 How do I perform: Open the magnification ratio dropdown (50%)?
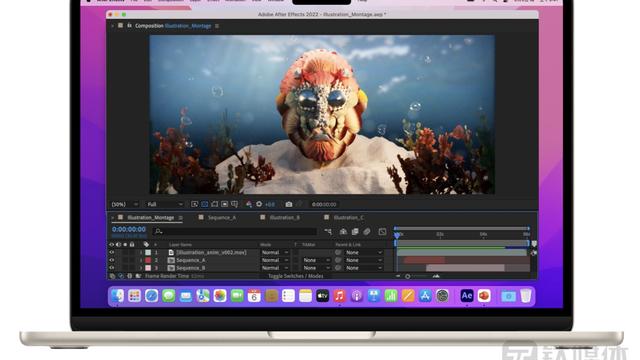click(x=125, y=204)
